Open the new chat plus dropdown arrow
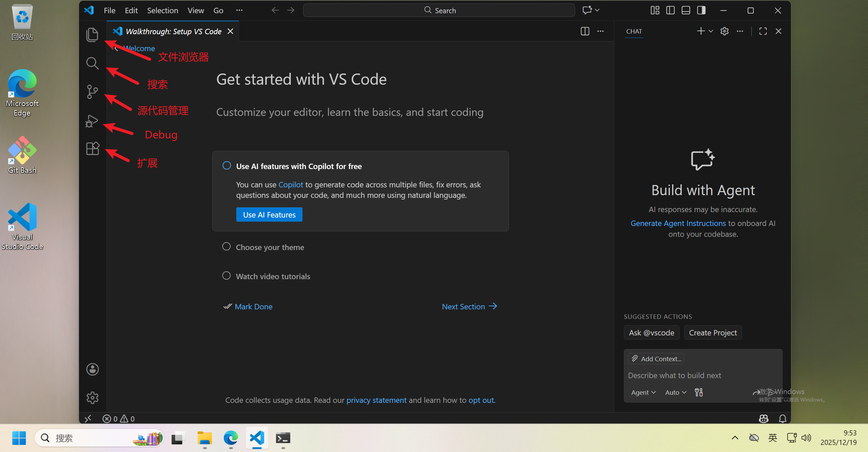 pos(711,31)
